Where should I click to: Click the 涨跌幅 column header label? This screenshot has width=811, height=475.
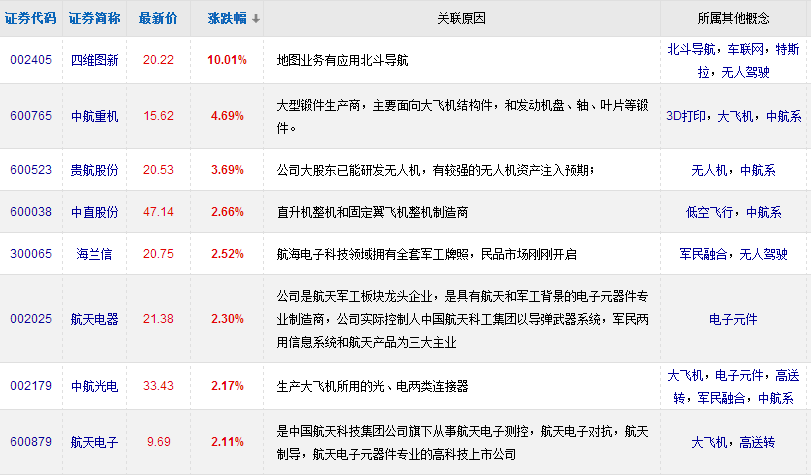(x=227, y=18)
